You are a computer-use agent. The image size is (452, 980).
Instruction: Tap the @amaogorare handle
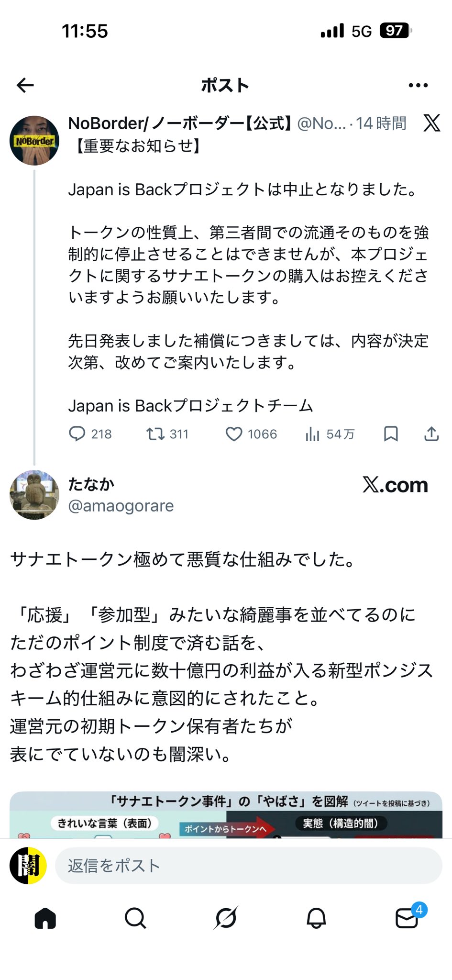pos(121,506)
